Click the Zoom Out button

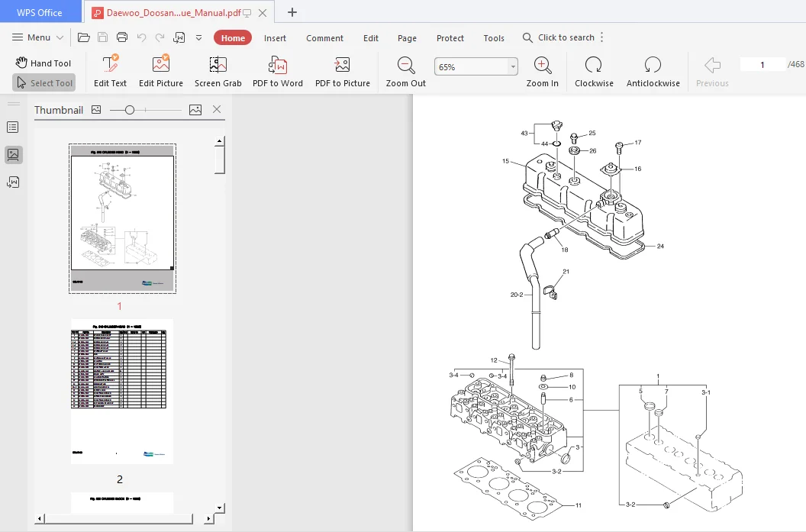pyautogui.click(x=405, y=72)
